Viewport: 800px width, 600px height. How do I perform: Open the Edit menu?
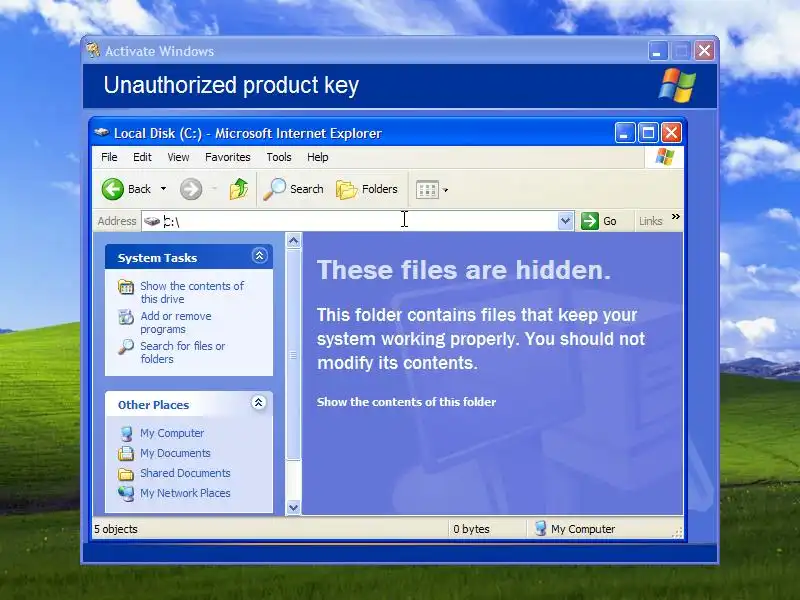pyautogui.click(x=142, y=157)
